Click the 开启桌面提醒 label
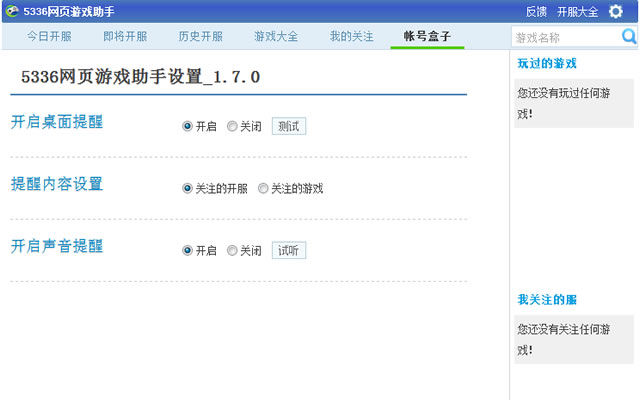Viewport: 640px width, 400px height. [57, 122]
